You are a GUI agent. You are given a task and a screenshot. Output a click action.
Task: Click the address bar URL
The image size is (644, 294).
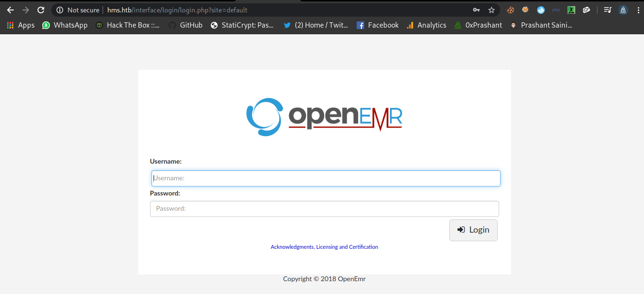click(x=190, y=10)
